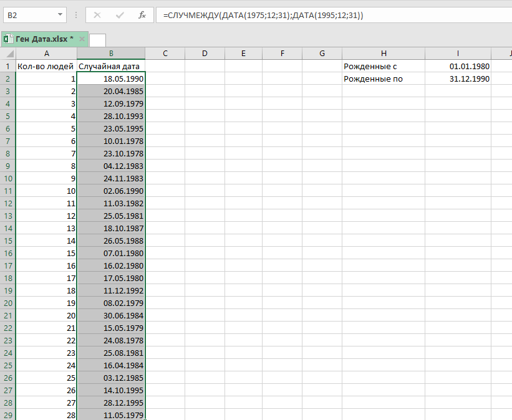Select the cell with date 23.10.1978
The image size is (512, 420).
111,153
